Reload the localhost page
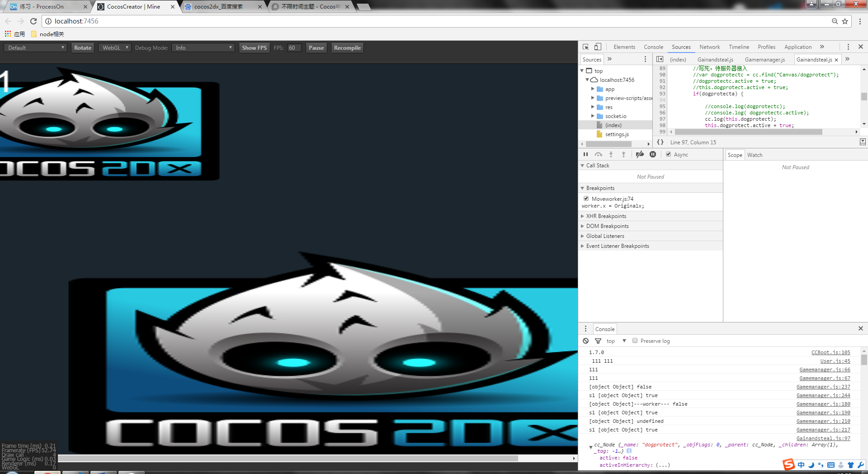 [x=33, y=21]
